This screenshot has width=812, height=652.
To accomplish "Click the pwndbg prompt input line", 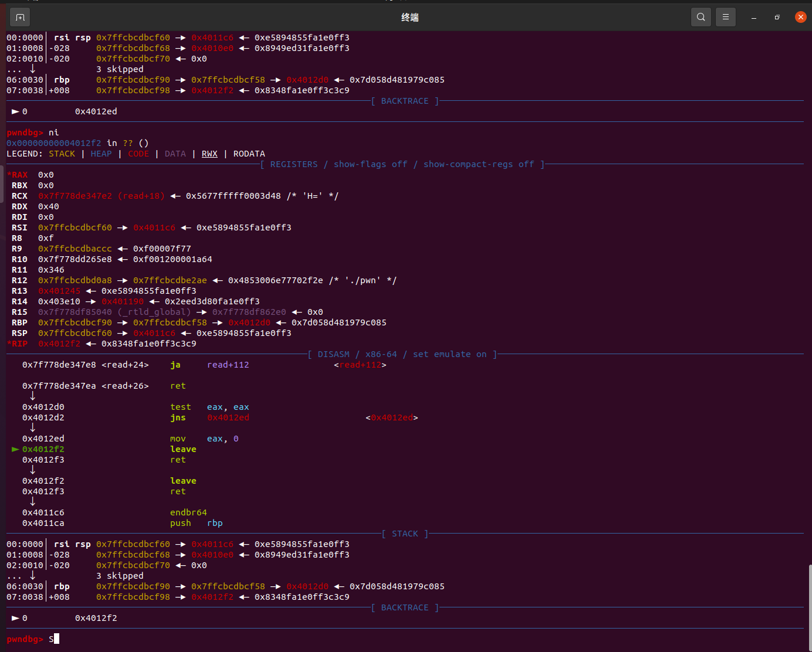I will pos(405,639).
